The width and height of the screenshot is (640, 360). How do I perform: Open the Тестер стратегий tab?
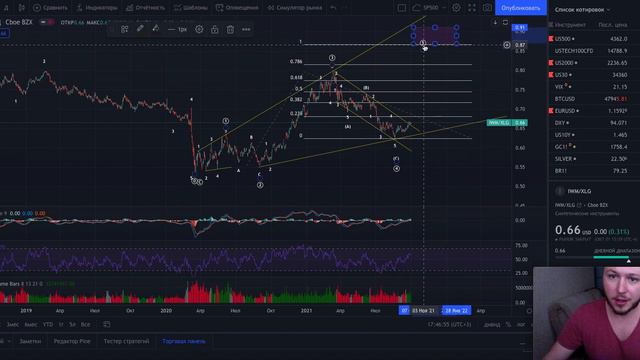click(126, 341)
